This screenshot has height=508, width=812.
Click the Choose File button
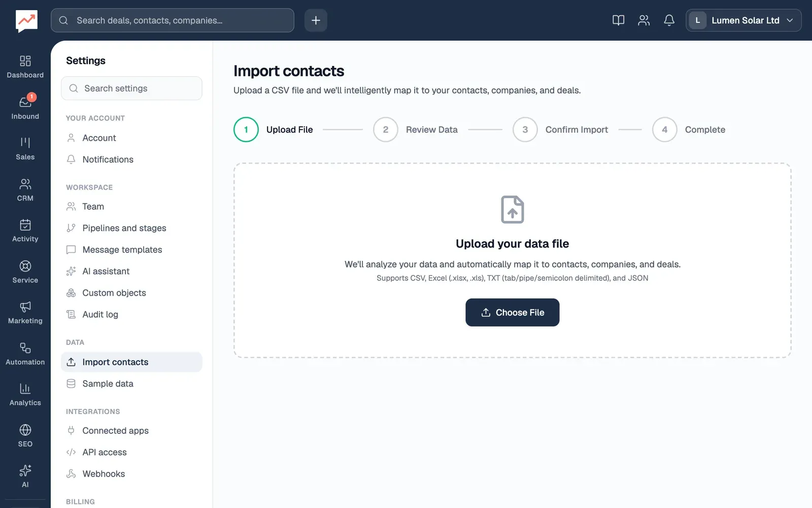pos(512,312)
